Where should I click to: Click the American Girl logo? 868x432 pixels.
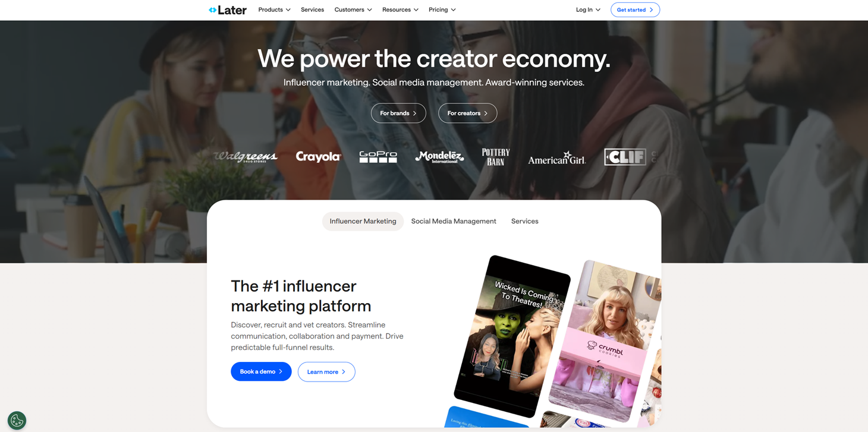tap(557, 157)
